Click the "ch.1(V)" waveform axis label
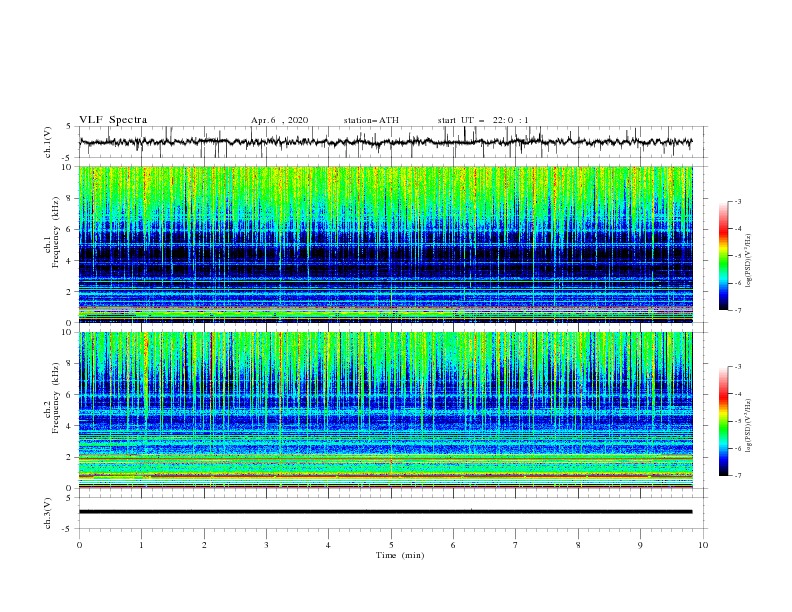 tap(48, 142)
